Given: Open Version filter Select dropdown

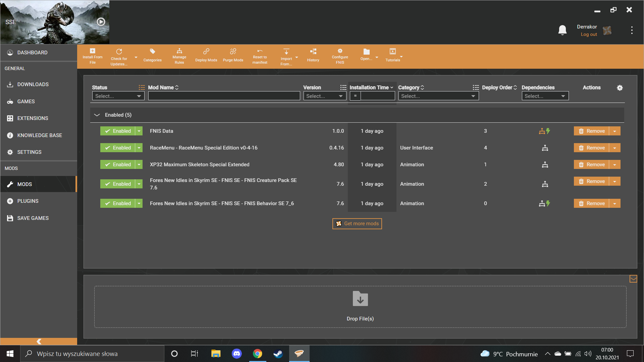Looking at the screenshot, I should click(325, 96).
